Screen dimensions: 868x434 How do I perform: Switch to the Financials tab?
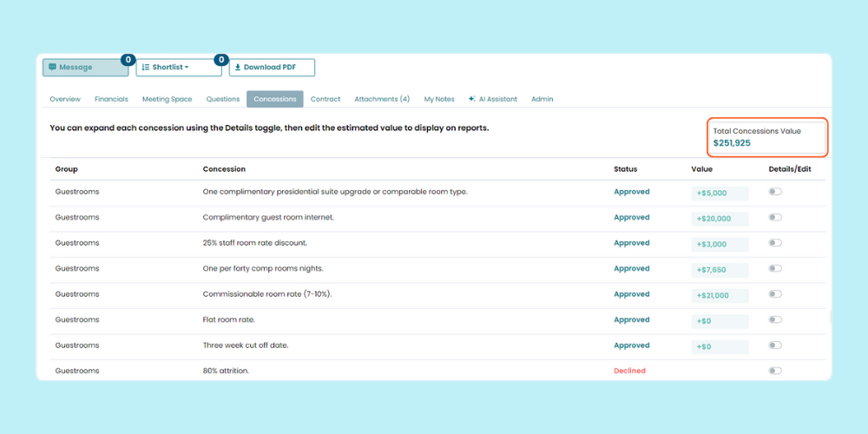coord(111,99)
